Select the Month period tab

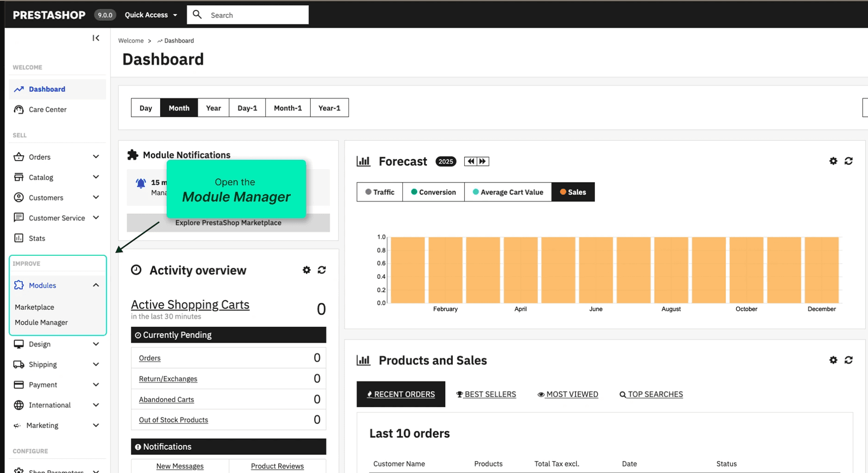(179, 108)
